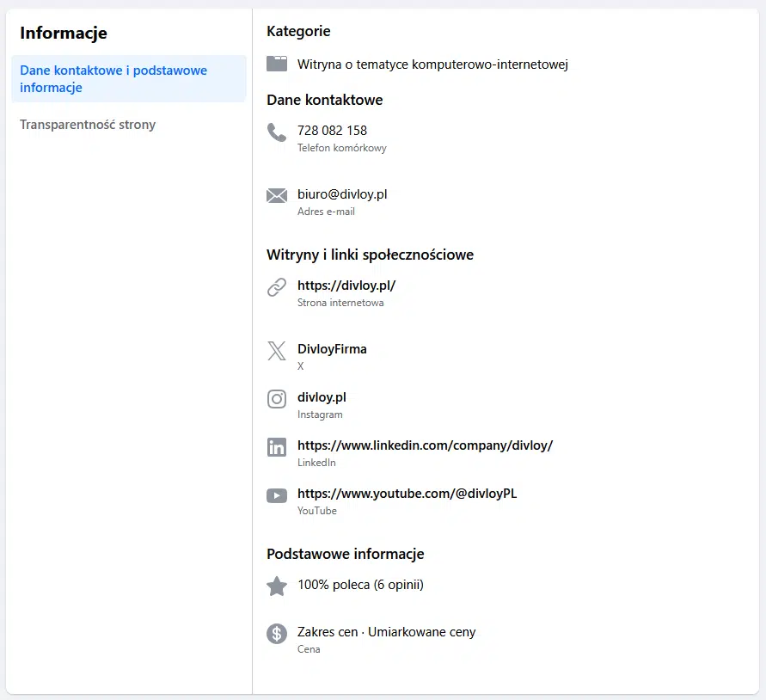Click the dollar price range icon

point(277,634)
